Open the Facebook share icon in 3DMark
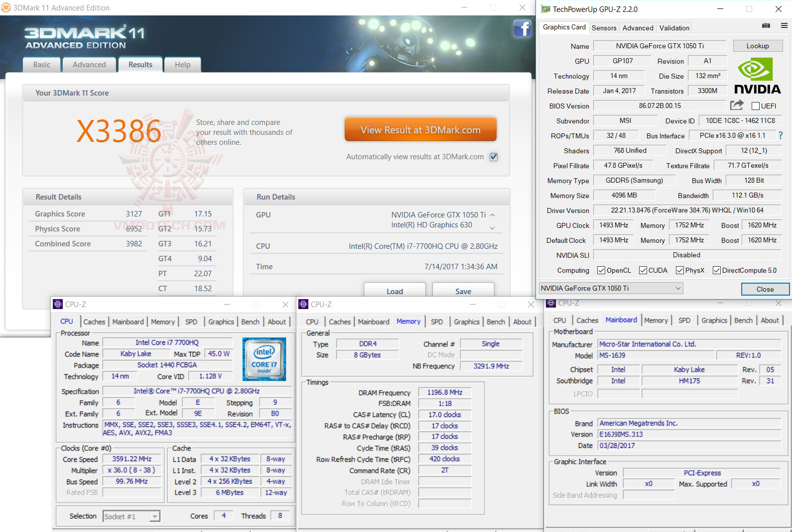 [522, 28]
